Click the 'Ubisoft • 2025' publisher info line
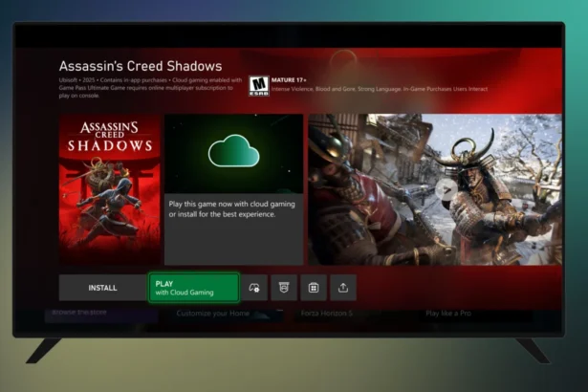This screenshot has width=588, height=392. point(150,88)
